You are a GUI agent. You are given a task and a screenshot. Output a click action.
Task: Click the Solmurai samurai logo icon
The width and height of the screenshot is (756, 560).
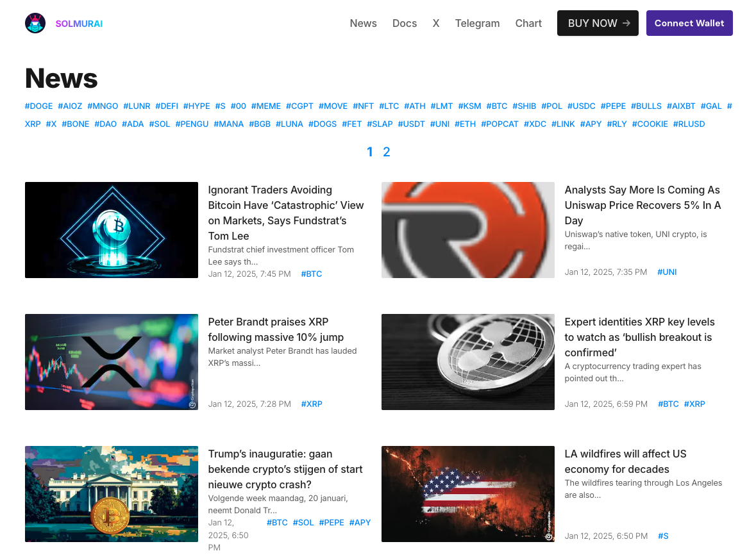coord(35,23)
